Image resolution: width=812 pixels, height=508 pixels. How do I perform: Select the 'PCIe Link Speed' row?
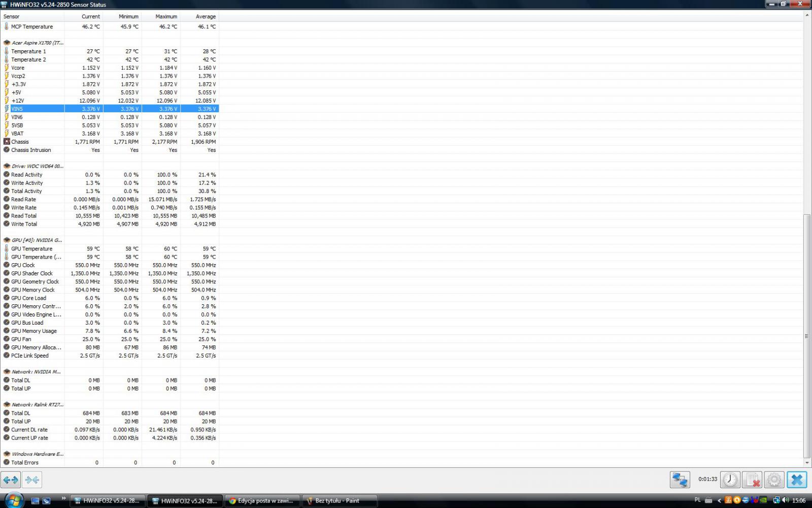(110, 356)
